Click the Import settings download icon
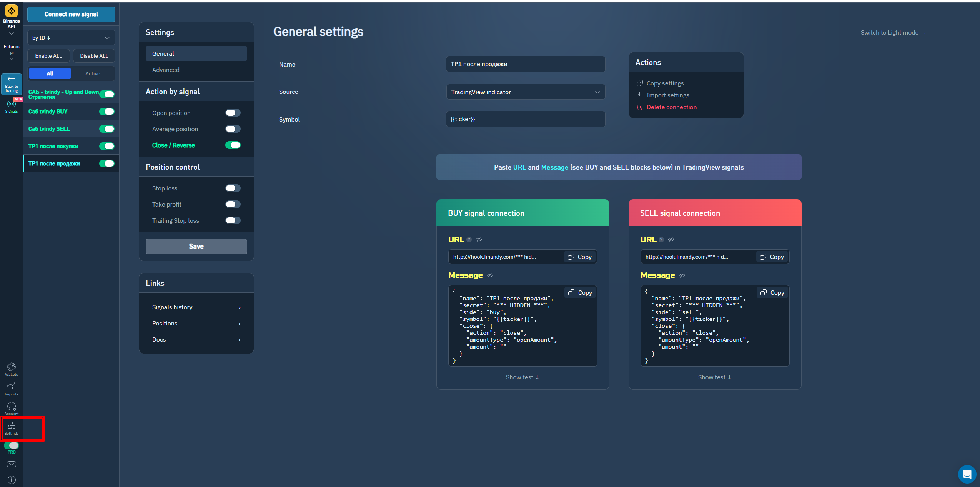Viewport: 980px width, 487px height. [639, 95]
